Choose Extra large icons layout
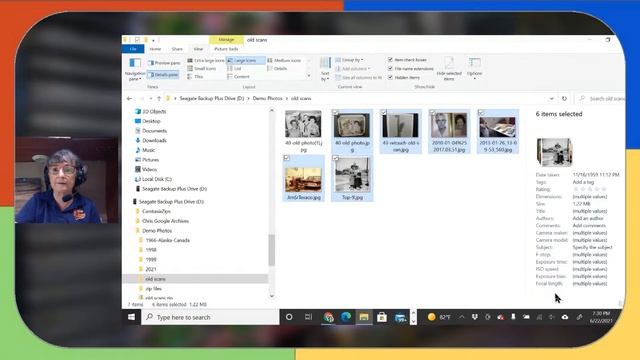640x360 pixels. (206, 60)
